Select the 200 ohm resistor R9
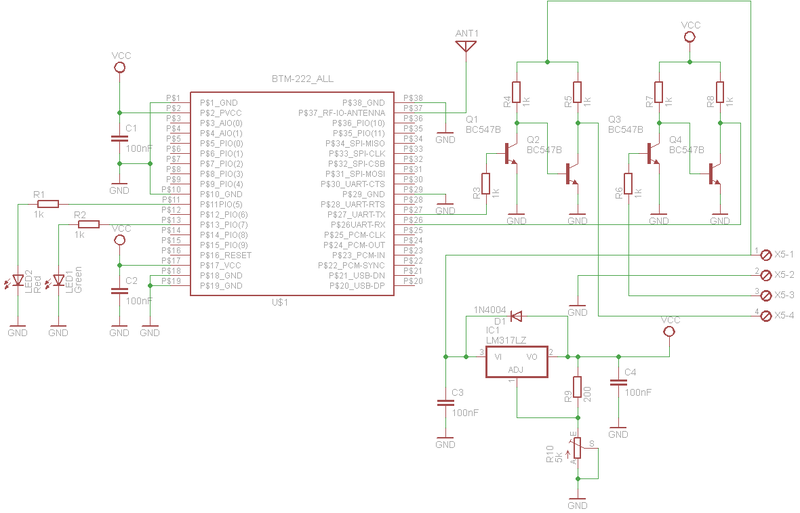 [578, 387]
